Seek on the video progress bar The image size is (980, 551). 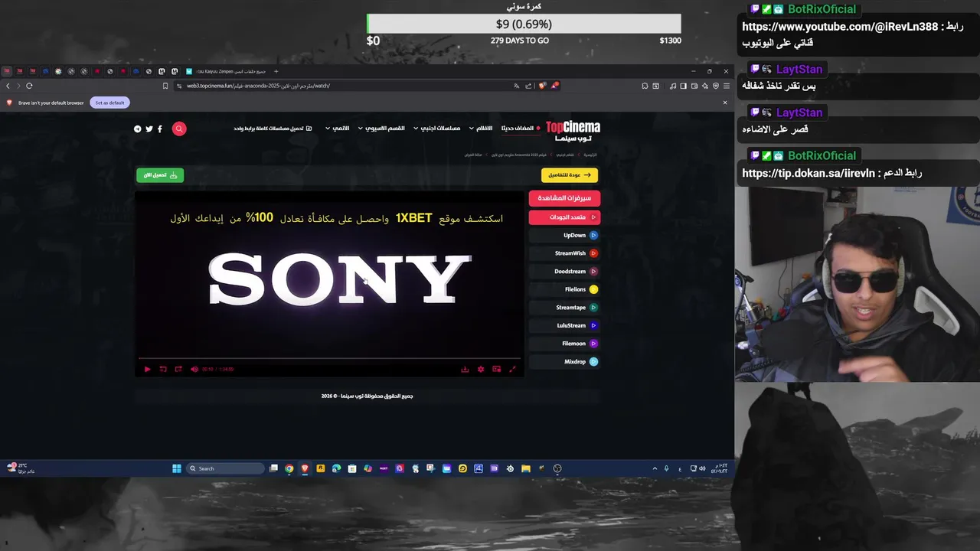click(x=329, y=358)
